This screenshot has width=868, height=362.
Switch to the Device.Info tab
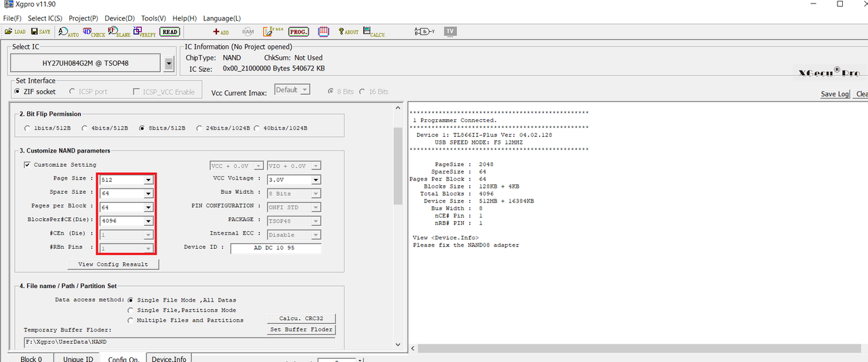(169, 359)
